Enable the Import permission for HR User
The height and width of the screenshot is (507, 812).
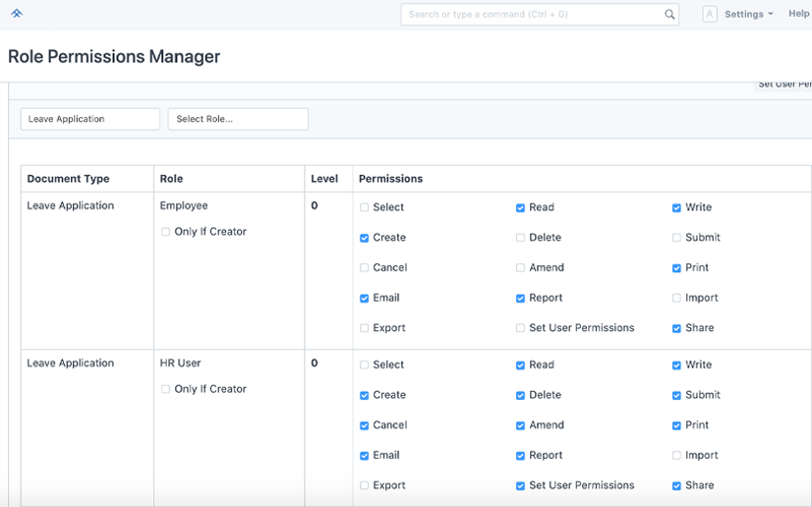coord(676,455)
